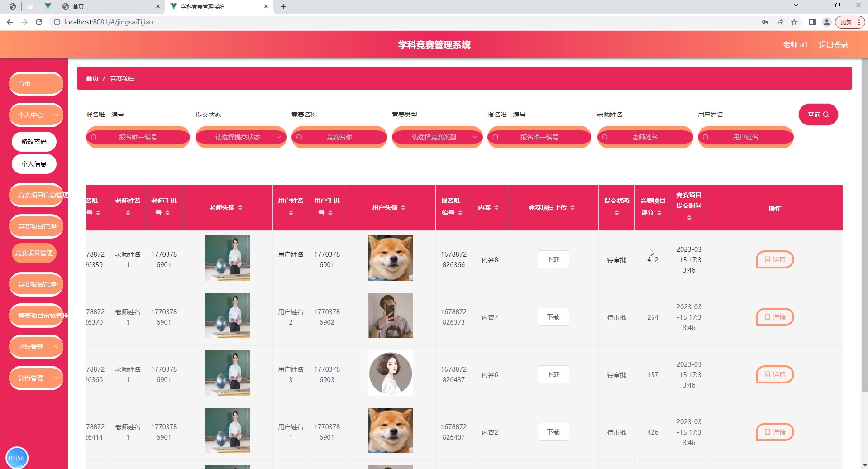Sort by 老师姓名 column arrows
This screenshot has height=469, width=868.
pyautogui.click(x=128, y=213)
